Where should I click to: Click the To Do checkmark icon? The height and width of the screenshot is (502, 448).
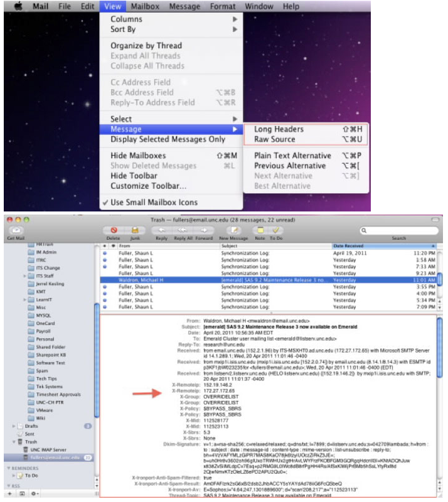tap(275, 230)
